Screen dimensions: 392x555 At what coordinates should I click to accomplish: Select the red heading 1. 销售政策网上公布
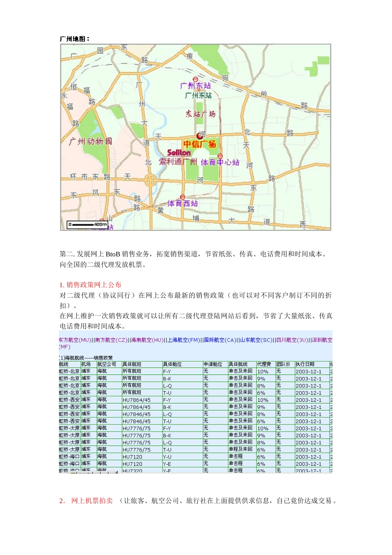(90, 285)
